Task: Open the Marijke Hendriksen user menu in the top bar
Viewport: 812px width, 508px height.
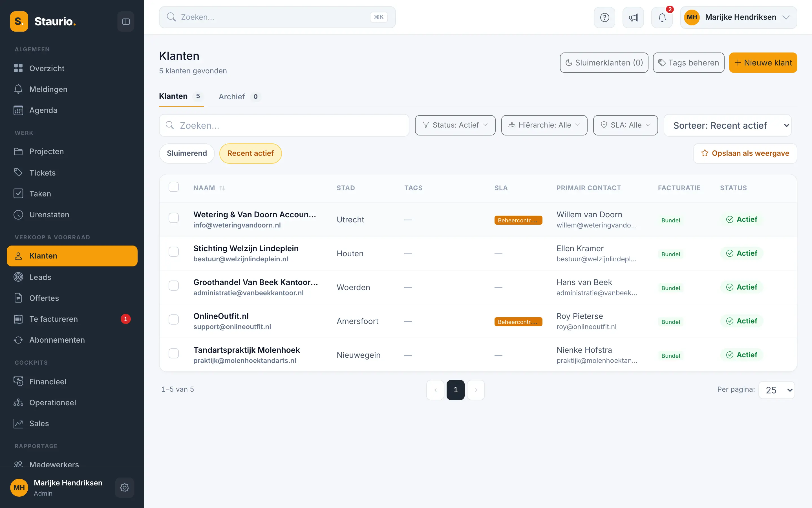Action: point(738,17)
